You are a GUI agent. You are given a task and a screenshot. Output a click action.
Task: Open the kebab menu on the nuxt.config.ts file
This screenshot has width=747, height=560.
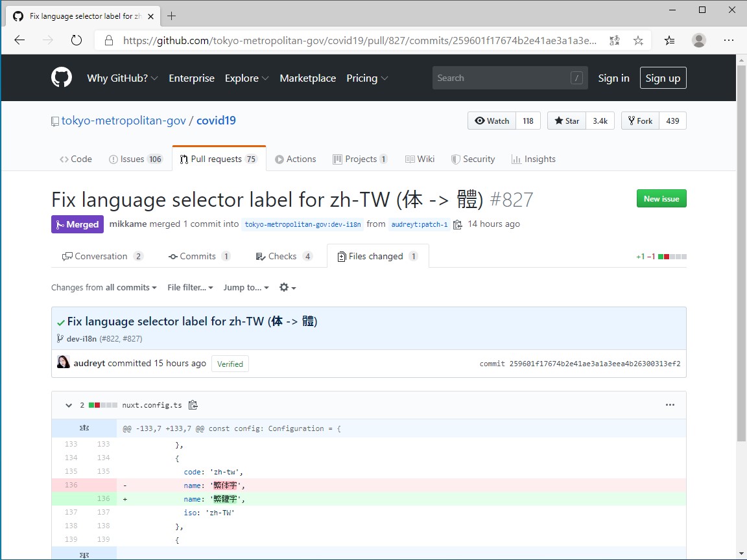click(x=670, y=404)
